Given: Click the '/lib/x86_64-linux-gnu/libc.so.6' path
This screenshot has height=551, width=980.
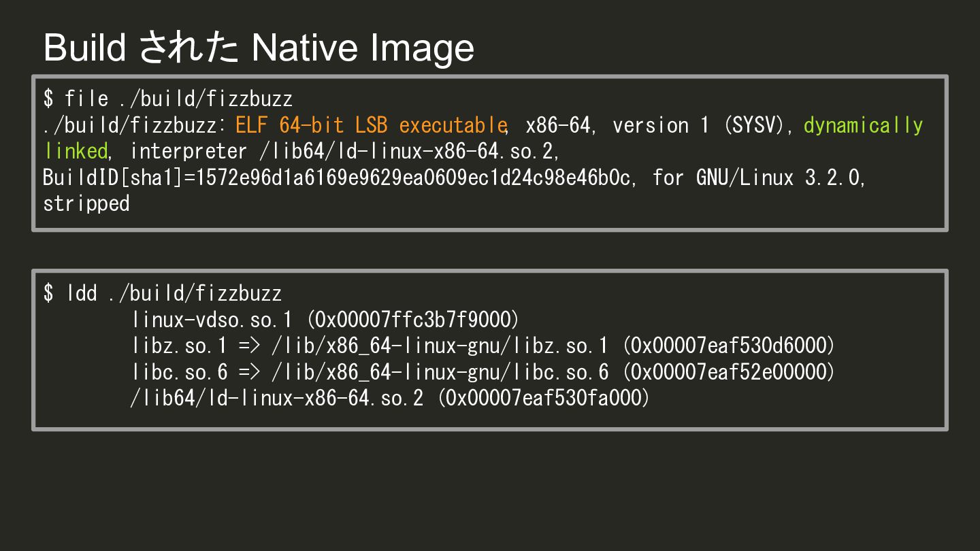Looking at the screenshot, I should click(x=440, y=372).
